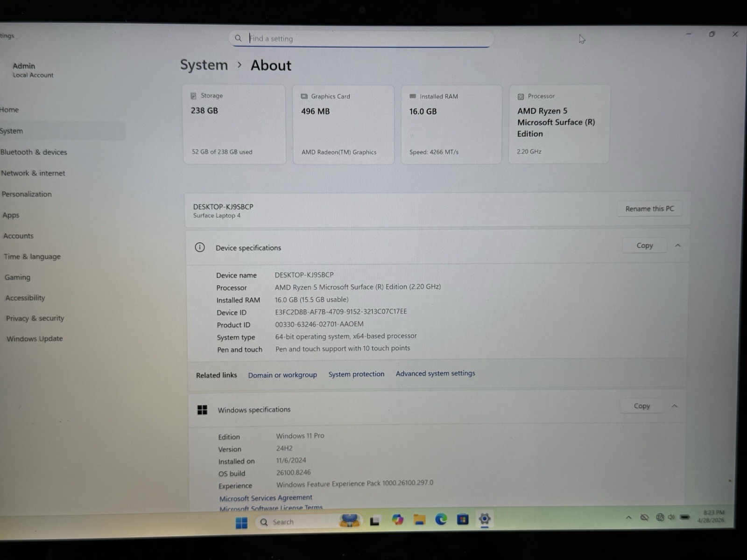The width and height of the screenshot is (747, 560).
Task: Open Privacy & security settings
Action: [35, 318]
